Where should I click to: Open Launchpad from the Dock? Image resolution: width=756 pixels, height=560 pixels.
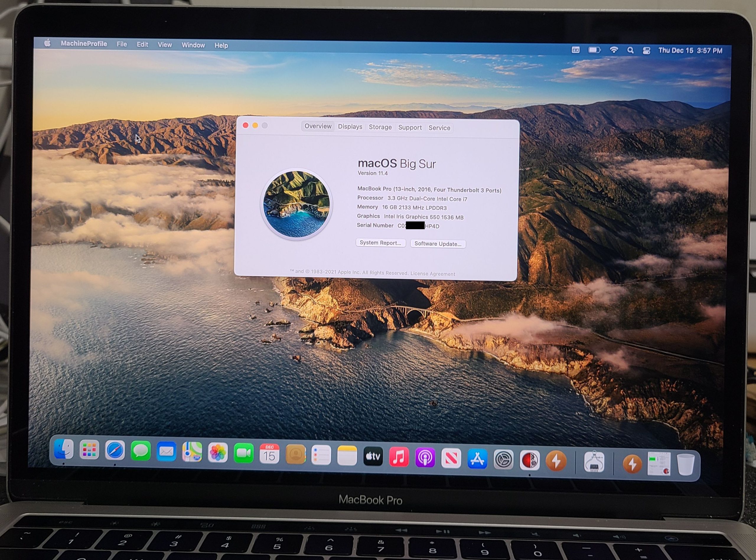89,450
